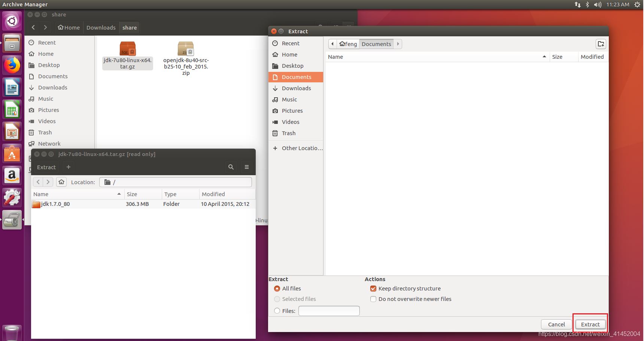Open Bluetooth indicator in top bar
Viewport: 644px width, 341px height.
pos(587,4)
